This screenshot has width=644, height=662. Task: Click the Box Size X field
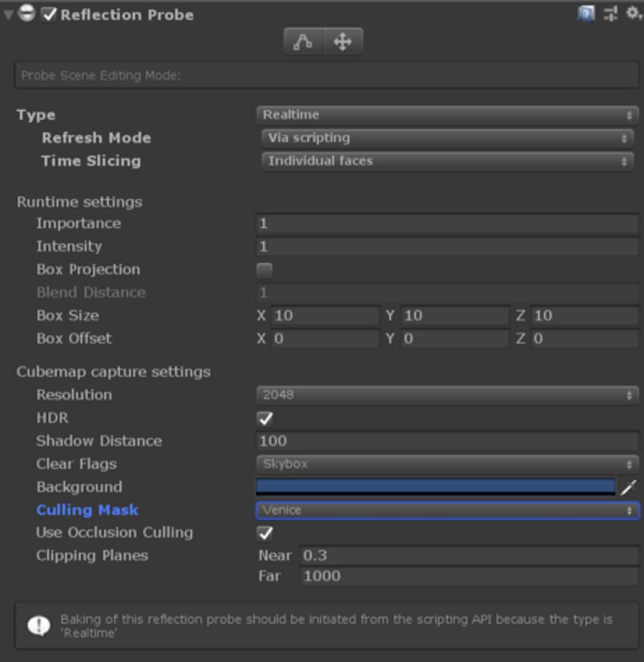[x=325, y=316]
